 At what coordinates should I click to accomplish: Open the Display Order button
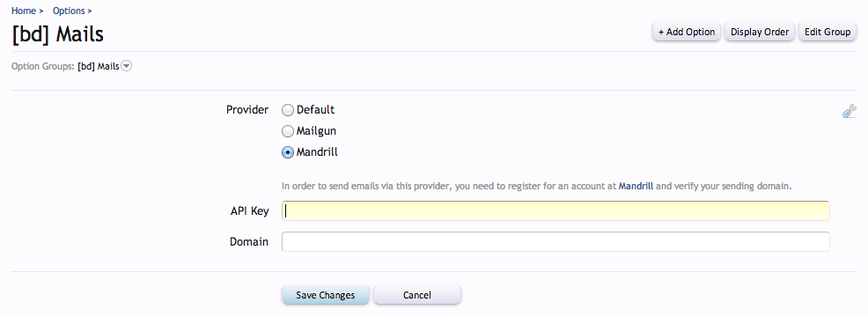[x=760, y=32]
